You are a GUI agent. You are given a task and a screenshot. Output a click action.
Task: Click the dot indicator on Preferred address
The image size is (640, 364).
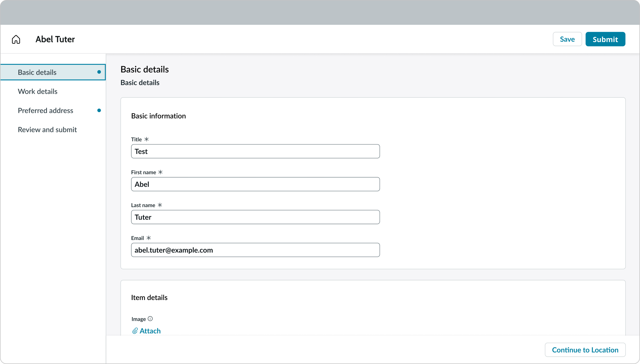[x=99, y=110]
